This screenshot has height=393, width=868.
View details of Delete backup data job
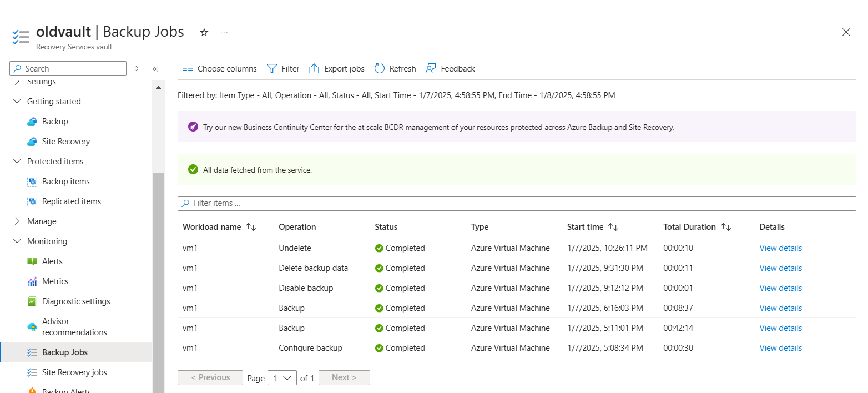tap(780, 268)
